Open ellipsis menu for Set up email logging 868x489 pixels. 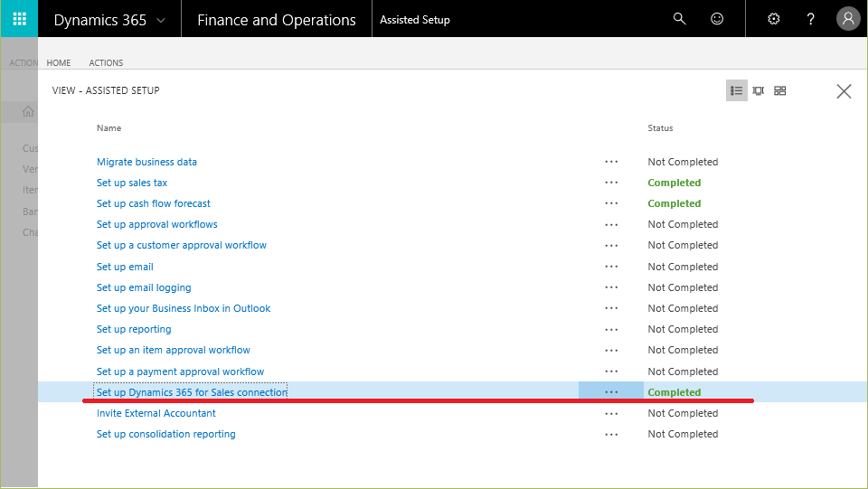tap(611, 287)
